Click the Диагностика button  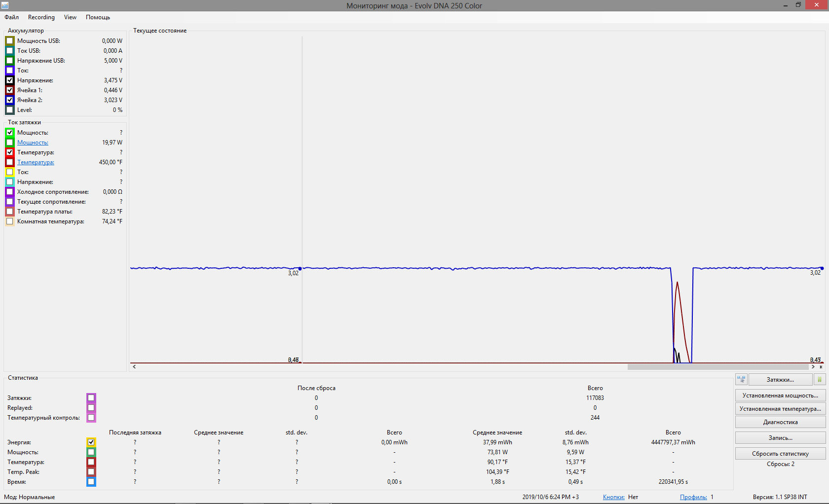(x=780, y=422)
